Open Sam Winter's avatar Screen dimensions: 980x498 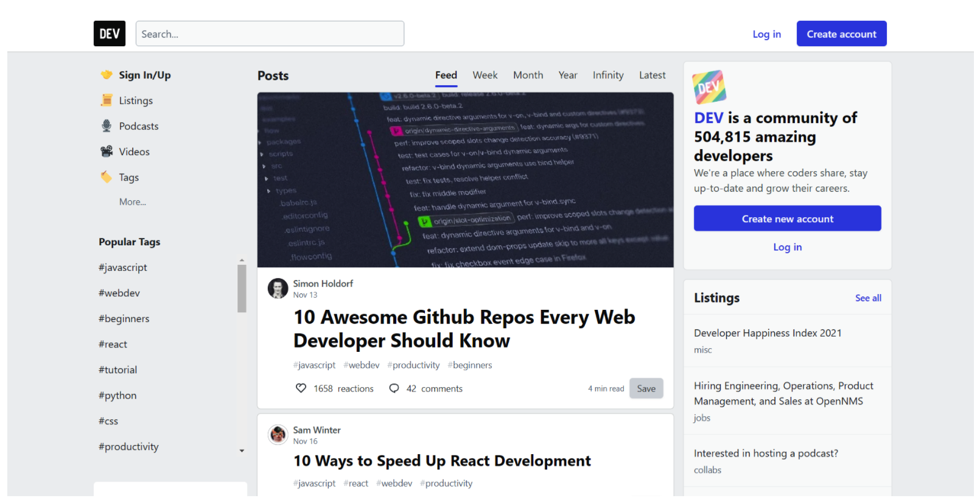[278, 435]
